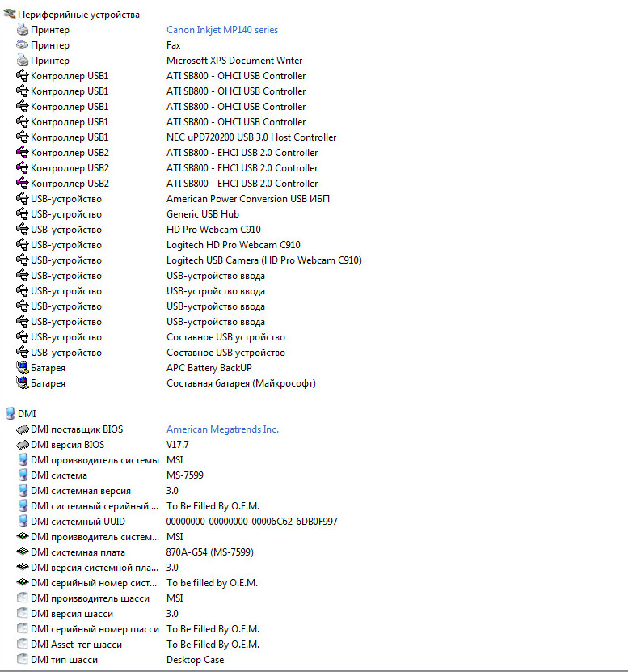628x672 pixels.
Task: Select the DMI производитель шасси label
Action: tap(90, 598)
